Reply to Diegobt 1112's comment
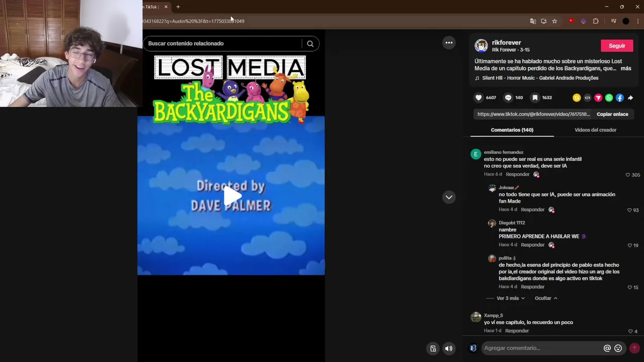644x362 pixels. [x=533, y=245]
